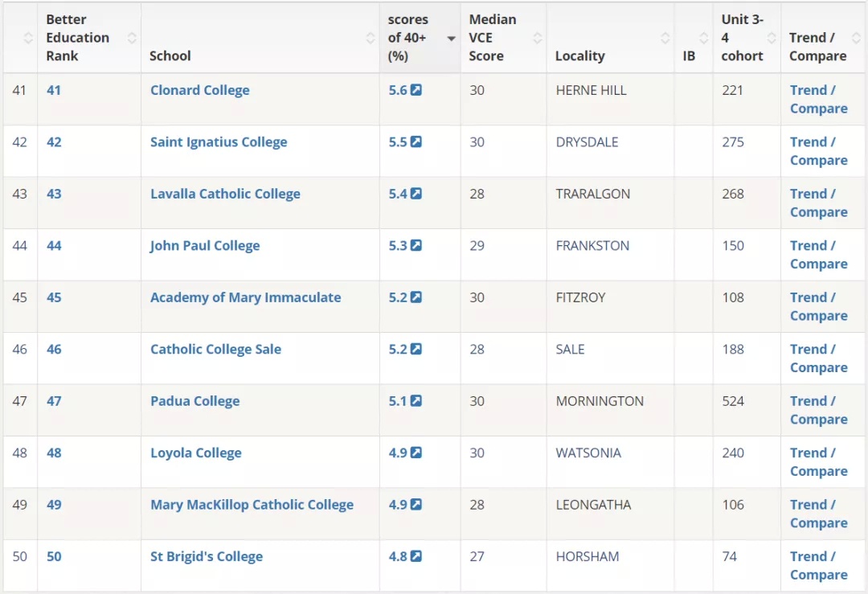Viewport: 868px width, 594px height.
Task: Open external link icon in Academy of Mary Immaculate row
Action: click(x=416, y=297)
